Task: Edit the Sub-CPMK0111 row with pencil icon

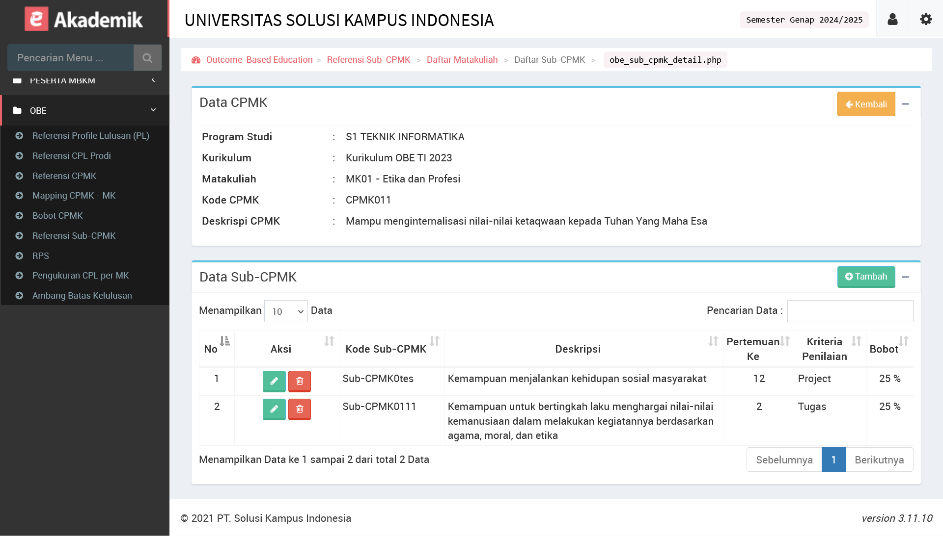Action: pyautogui.click(x=274, y=408)
